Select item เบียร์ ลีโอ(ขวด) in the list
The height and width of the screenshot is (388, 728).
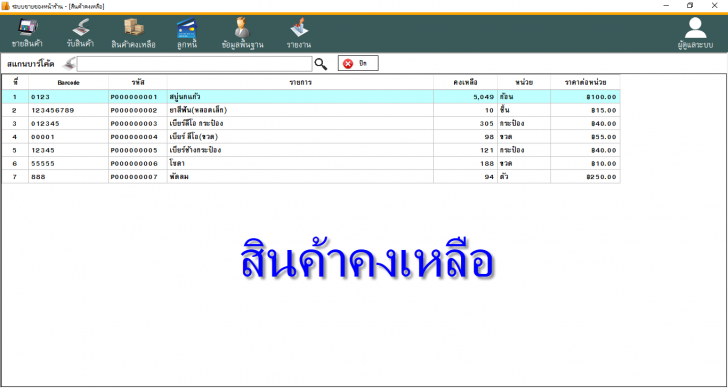tap(300, 137)
